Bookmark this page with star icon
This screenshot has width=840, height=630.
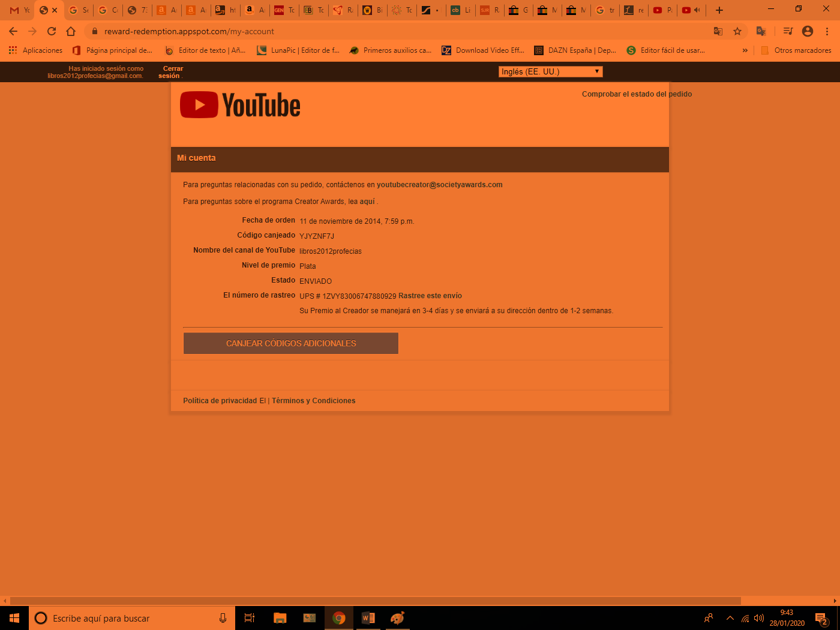737,31
